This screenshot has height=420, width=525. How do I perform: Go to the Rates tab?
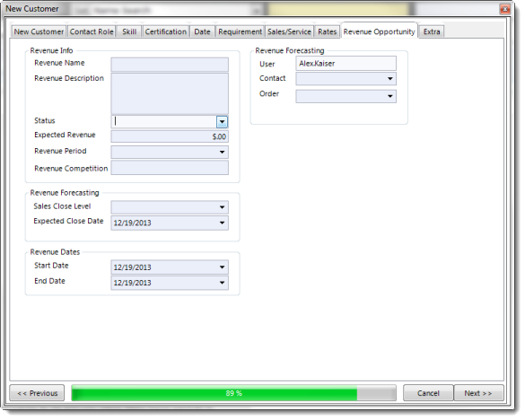(x=328, y=31)
